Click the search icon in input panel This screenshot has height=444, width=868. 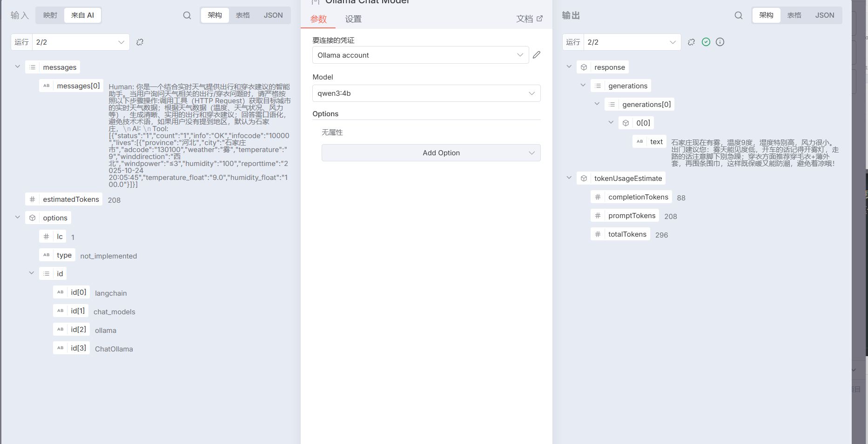187,15
